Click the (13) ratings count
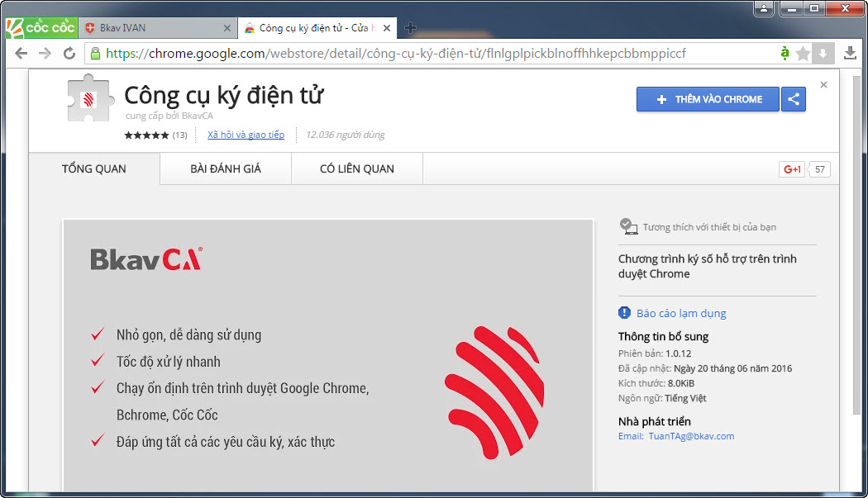The width and height of the screenshot is (868, 498). coord(180,135)
